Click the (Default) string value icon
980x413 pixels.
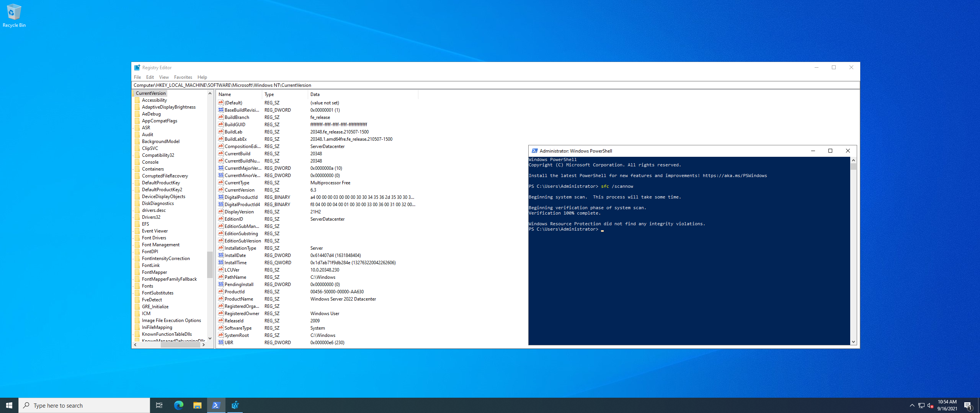coord(221,102)
